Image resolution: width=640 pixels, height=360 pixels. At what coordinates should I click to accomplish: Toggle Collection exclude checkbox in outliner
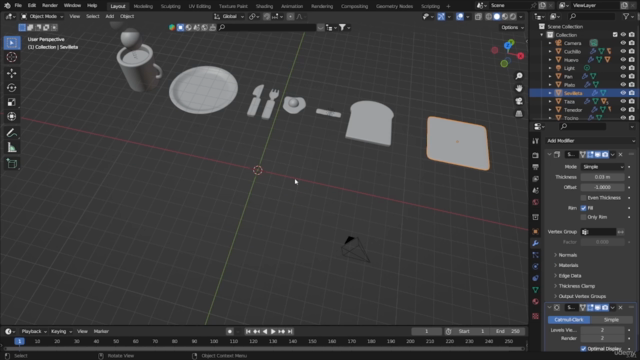615,35
